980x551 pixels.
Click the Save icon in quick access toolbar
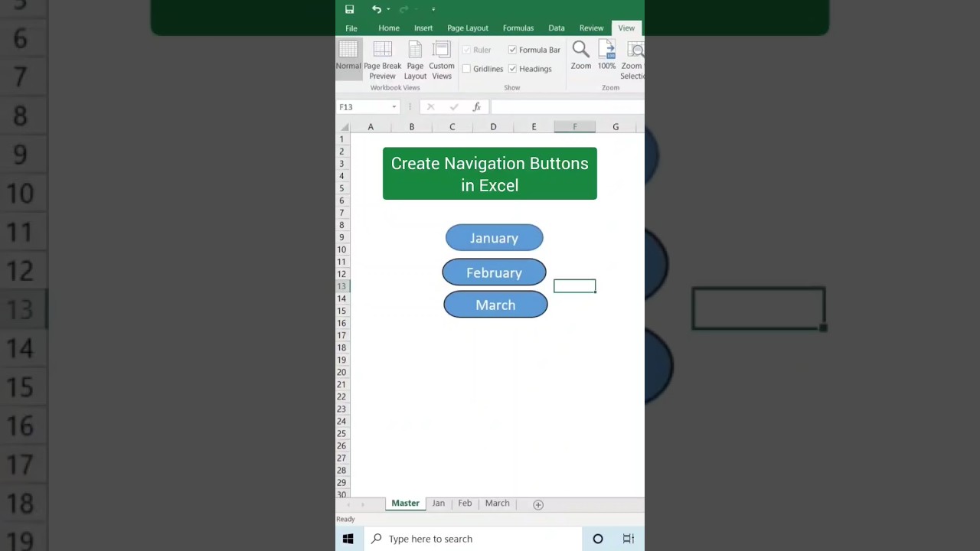pyautogui.click(x=349, y=9)
